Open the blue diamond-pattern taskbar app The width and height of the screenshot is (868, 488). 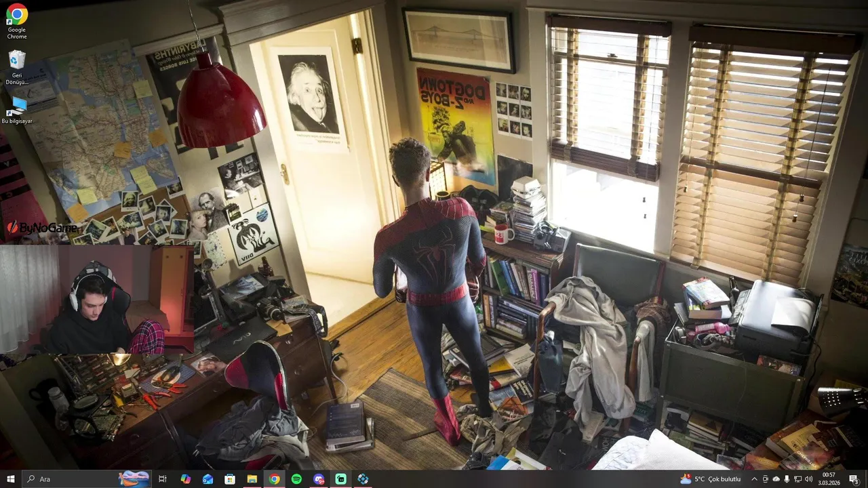(363, 479)
